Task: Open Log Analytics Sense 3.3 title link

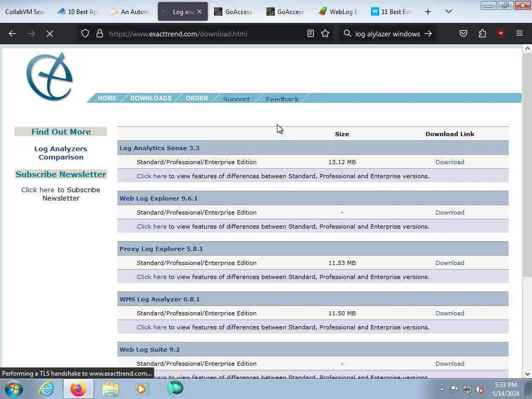Action: tap(159, 148)
